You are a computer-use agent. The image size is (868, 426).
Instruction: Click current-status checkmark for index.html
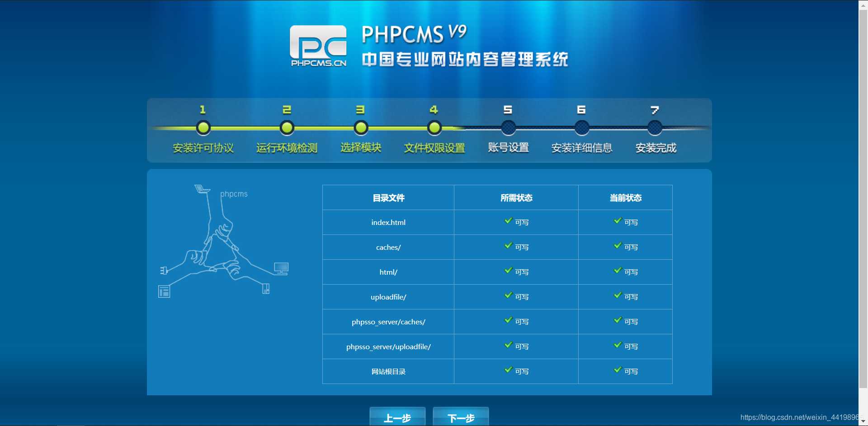pyautogui.click(x=618, y=220)
